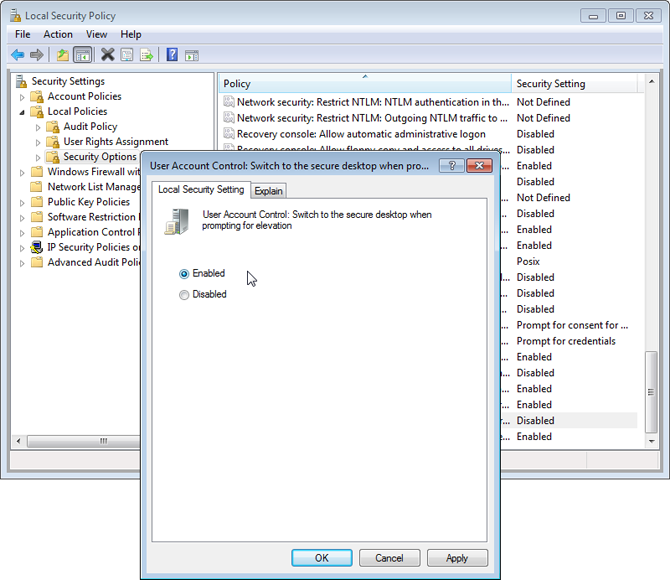Screen dimensions: 670x580
Task: Click the Network List Manager folder icon
Action: pos(37,187)
